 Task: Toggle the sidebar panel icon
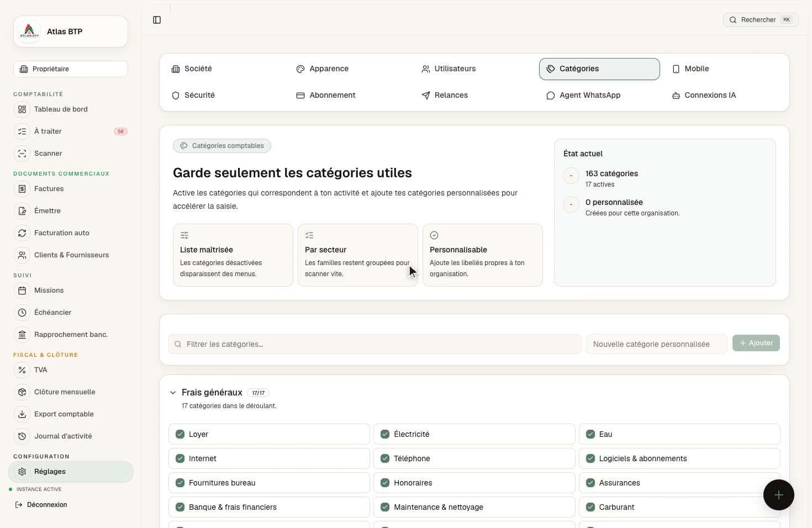click(157, 20)
